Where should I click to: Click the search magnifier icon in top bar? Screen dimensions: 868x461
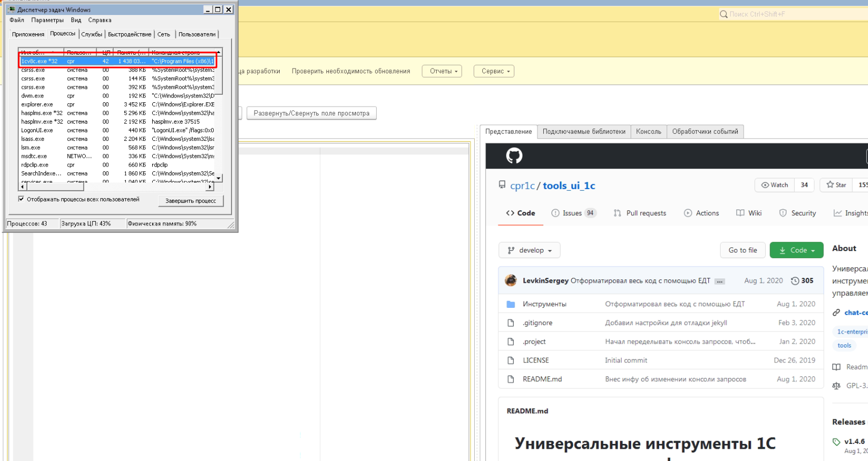(x=723, y=14)
